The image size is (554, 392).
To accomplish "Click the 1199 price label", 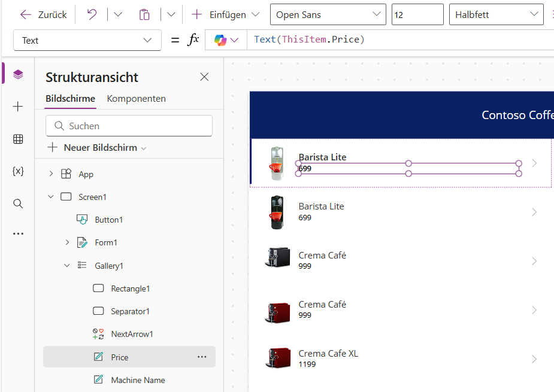I will pyautogui.click(x=307, y=364).
